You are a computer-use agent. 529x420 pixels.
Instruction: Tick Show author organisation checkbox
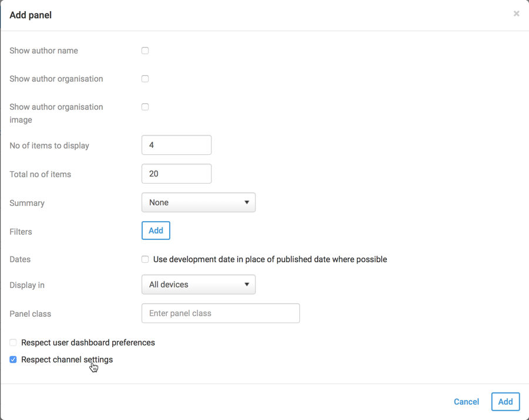pyautogui.click(x=145, y=79)
